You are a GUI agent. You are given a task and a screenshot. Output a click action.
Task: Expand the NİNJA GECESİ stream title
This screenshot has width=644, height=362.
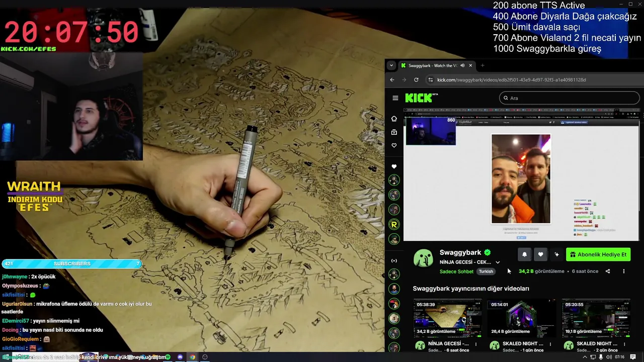tap(498, 262)
